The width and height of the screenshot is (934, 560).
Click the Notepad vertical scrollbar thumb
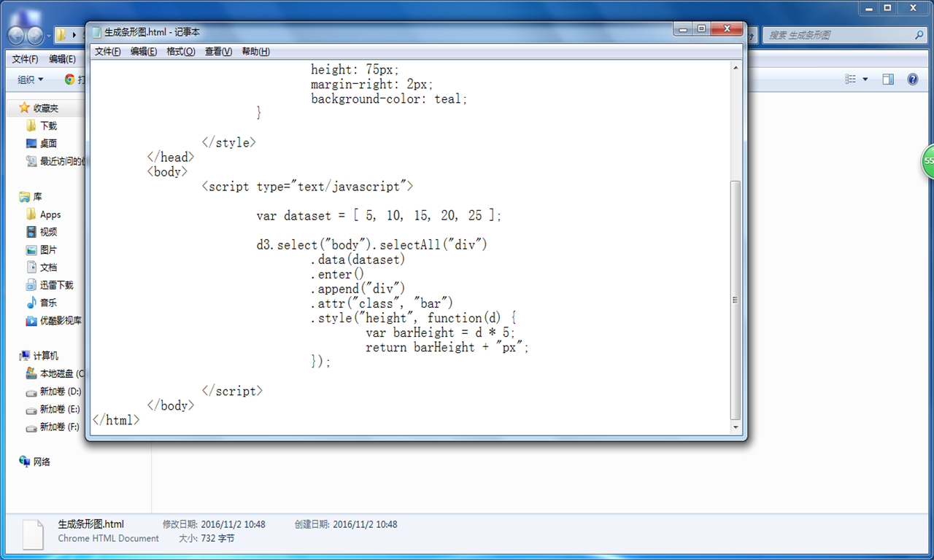(735, 299)
